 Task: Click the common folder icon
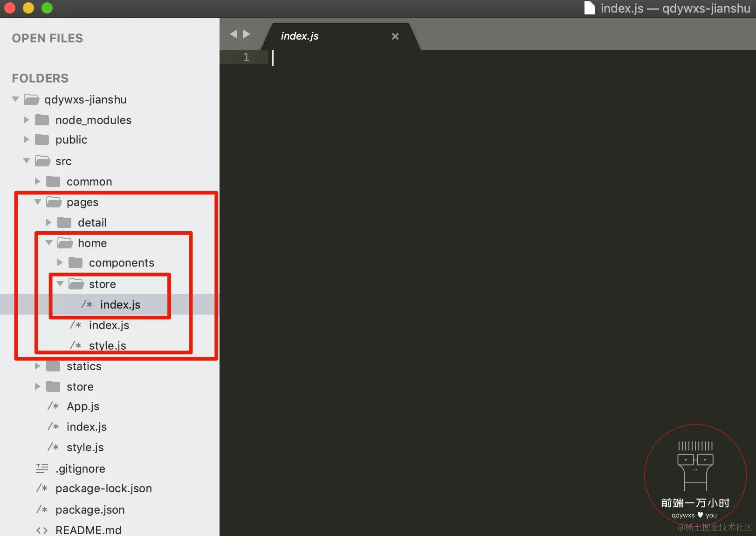pyautogui.click(x=53, y=181)
